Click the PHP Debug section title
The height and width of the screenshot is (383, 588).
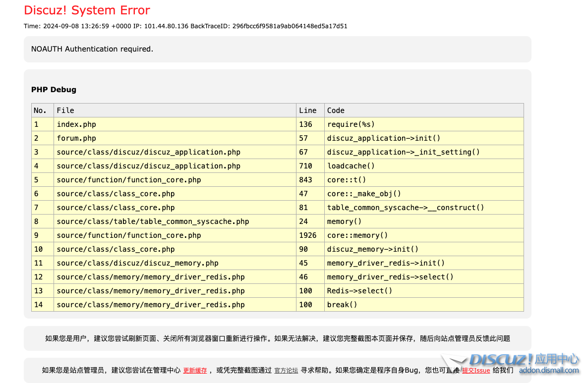[54, 90]
